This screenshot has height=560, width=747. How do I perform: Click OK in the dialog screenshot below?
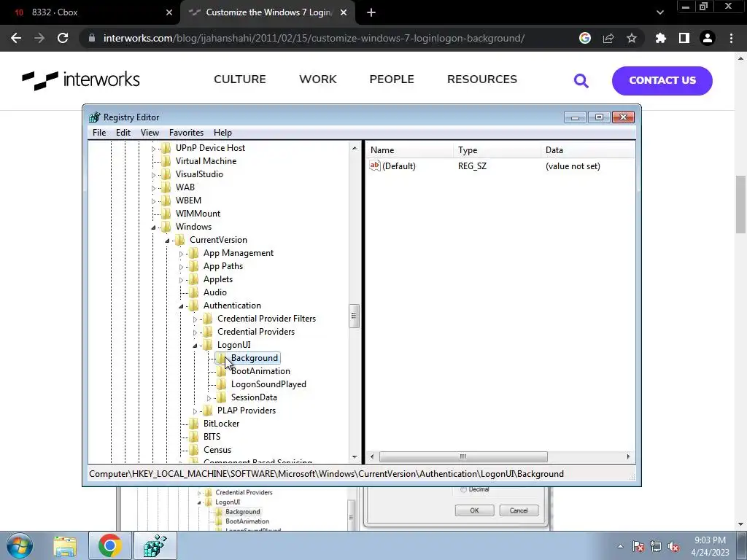point(474,510)
